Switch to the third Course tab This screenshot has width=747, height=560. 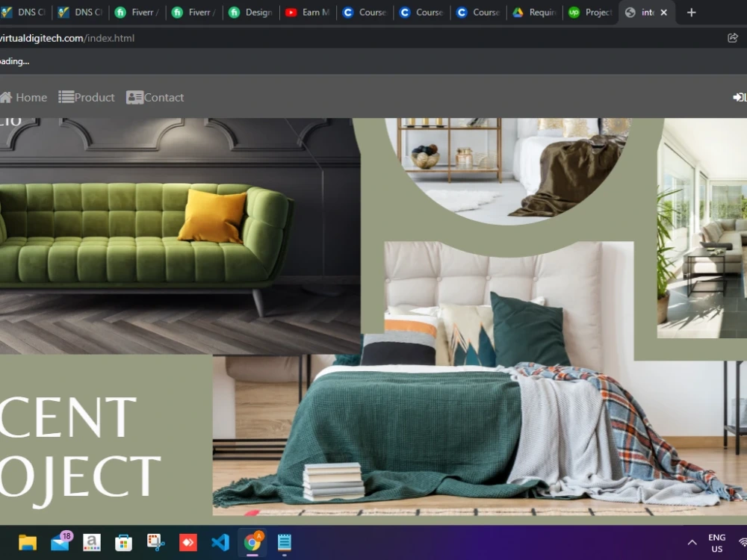(479, 13)
